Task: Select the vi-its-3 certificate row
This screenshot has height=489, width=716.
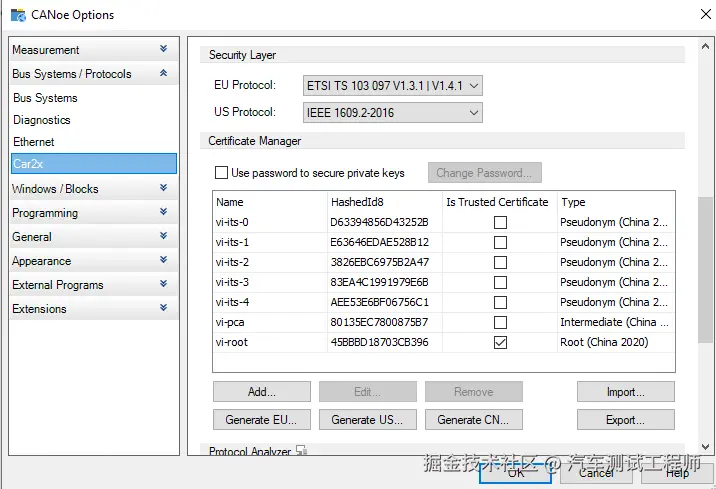Action: 444,282
